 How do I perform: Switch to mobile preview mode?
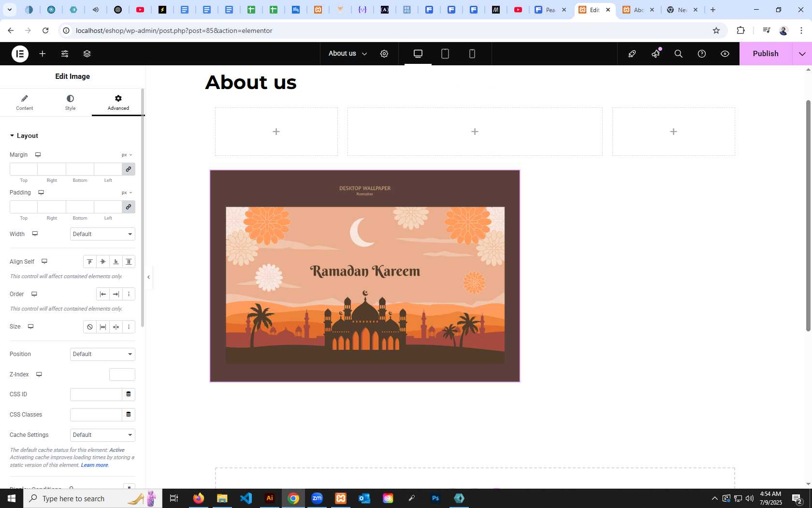472,54
